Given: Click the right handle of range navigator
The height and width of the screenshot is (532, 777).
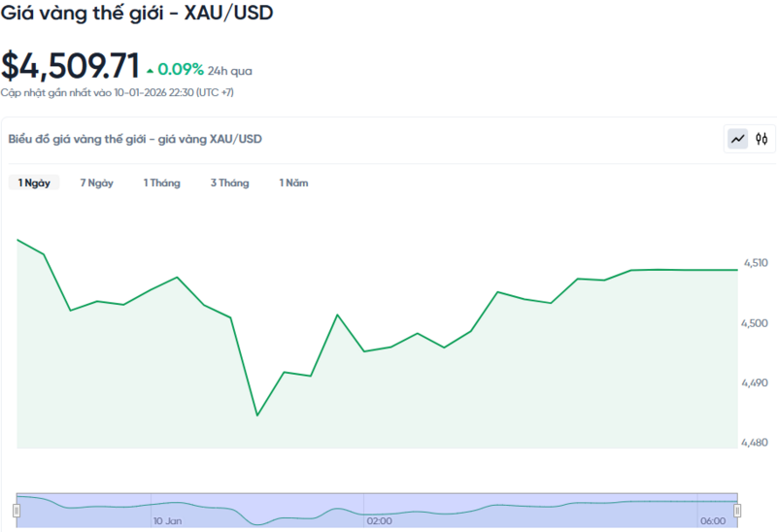Looking at the screenshot, I should (737, 510).
